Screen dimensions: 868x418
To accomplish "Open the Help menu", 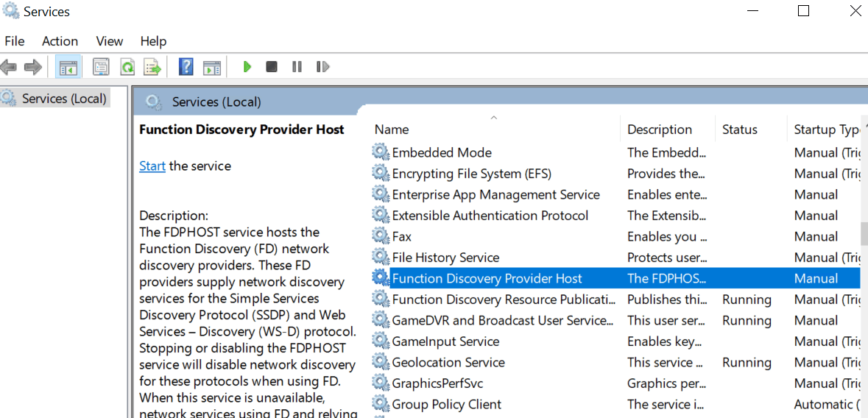I will click(153, 41).
